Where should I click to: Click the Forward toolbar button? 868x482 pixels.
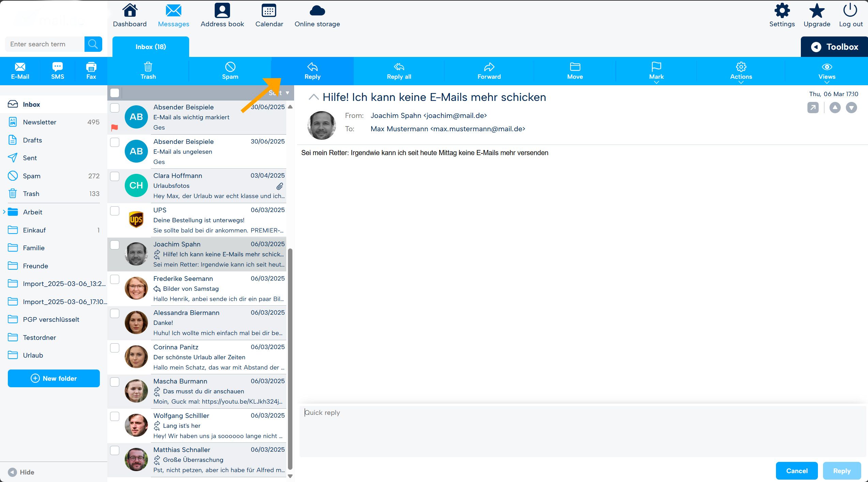pos(489,71)
